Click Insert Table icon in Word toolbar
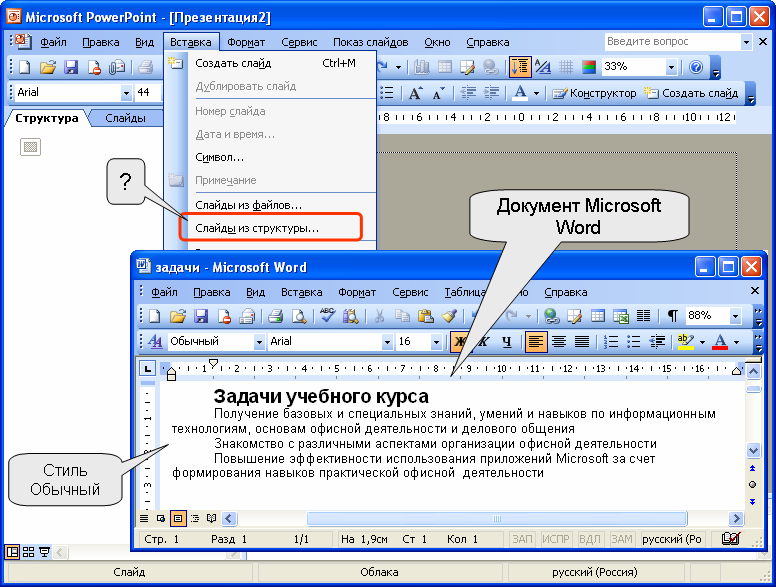This screenshot has height=587, width=776. point(598,315)
